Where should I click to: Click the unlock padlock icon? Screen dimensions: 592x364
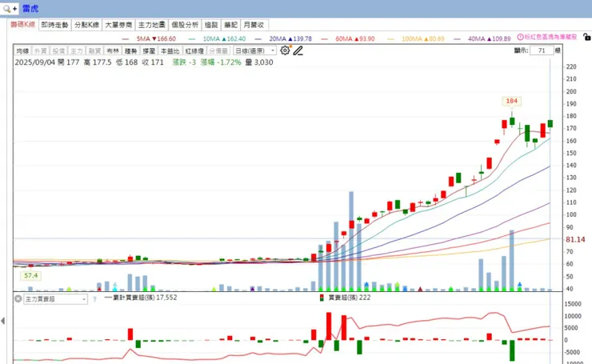(586, 37)
